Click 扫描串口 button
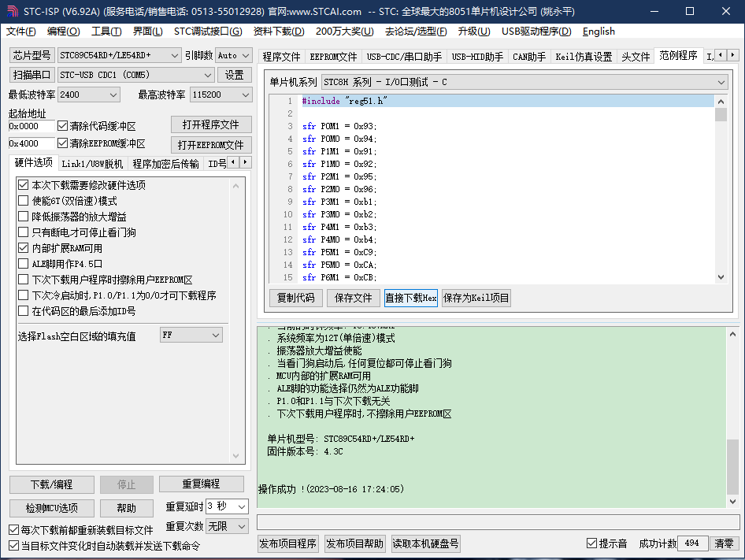This screenshot has height=560, width=745. click(x=32, y=75)
